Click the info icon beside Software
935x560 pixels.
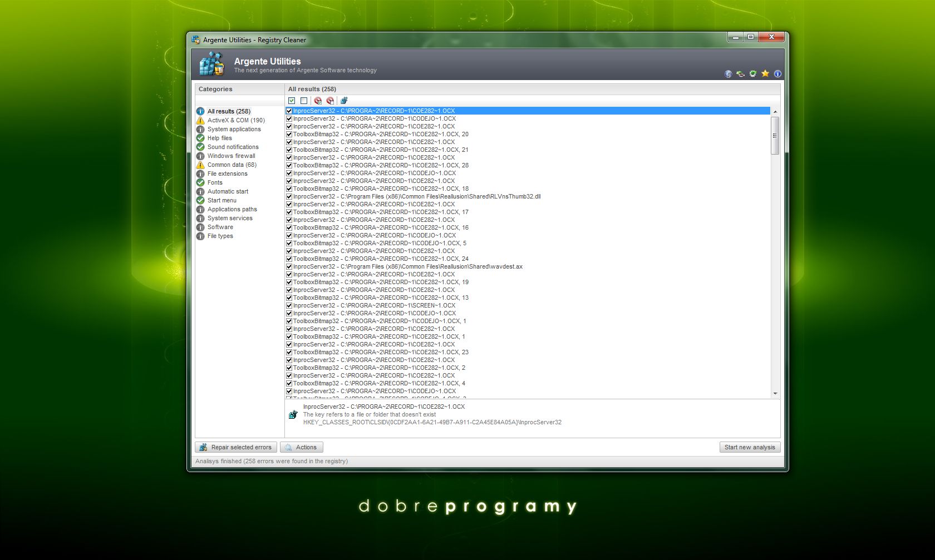pyautogui.click(x=200, y=227)
